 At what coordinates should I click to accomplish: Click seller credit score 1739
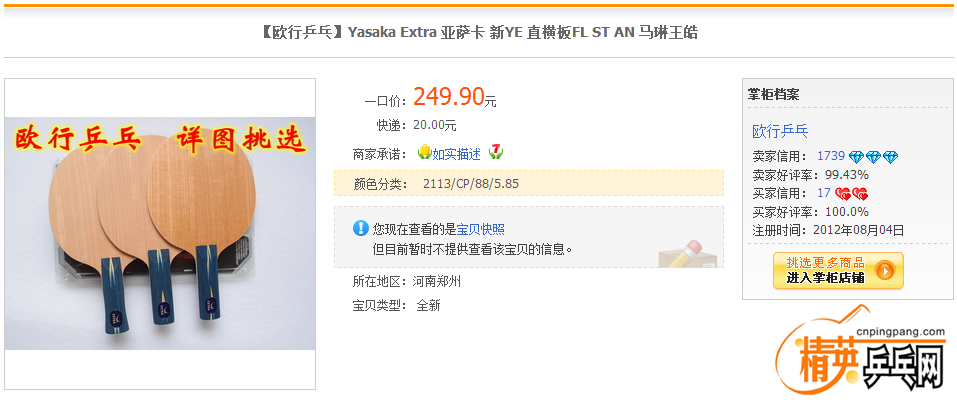point(831,156)
